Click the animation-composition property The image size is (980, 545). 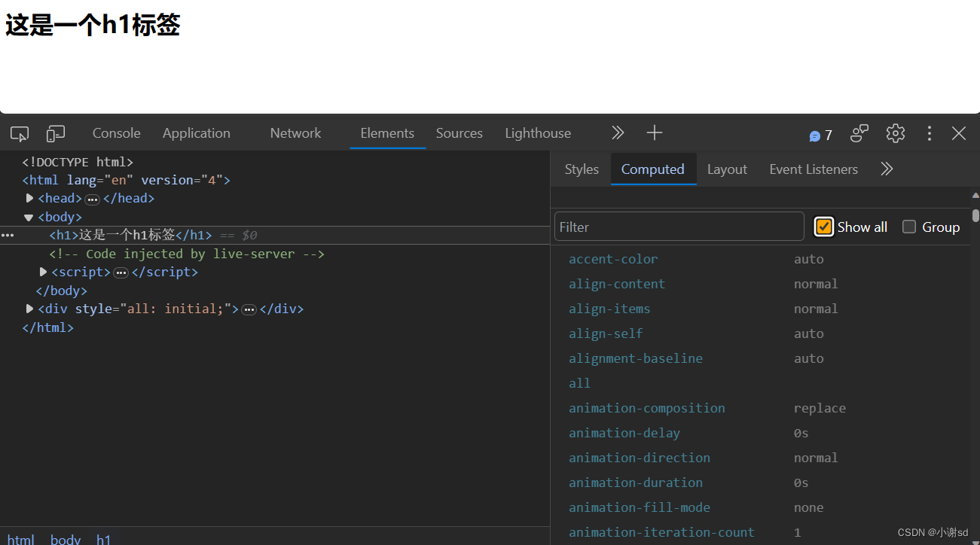point(647,408)
